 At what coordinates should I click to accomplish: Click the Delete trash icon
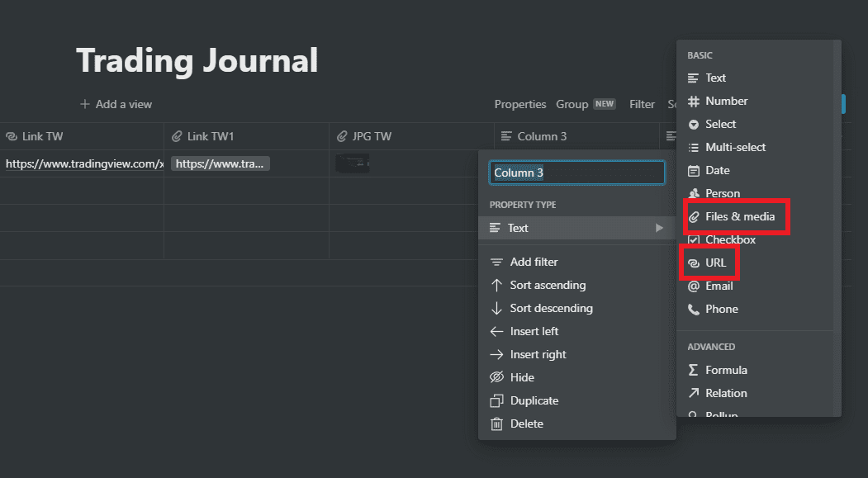(x=496, y=424)
